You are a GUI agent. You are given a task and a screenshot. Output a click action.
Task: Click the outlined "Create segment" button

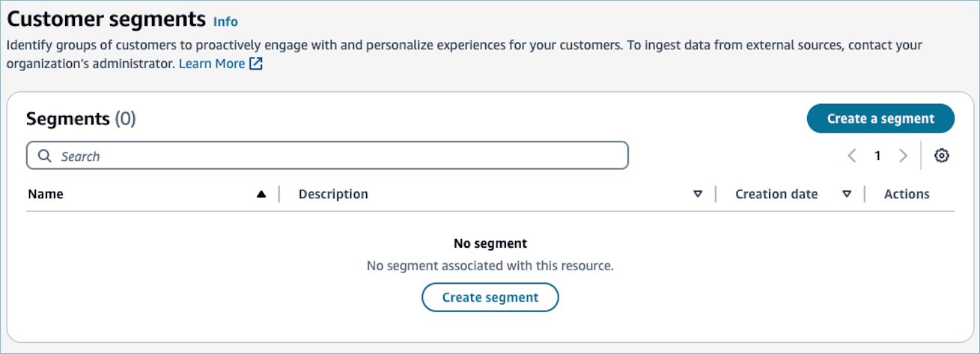tap(490, 297)
